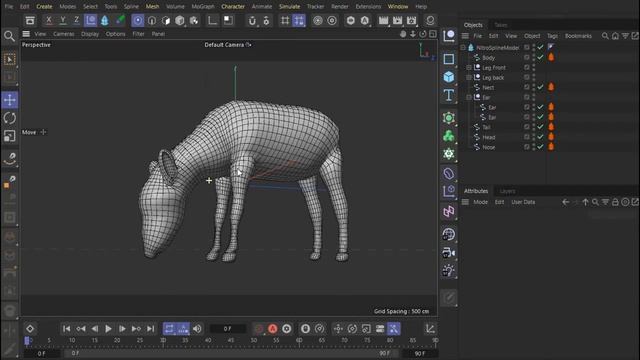Add a Cube primitive from side palette

(x=449, y=77)
